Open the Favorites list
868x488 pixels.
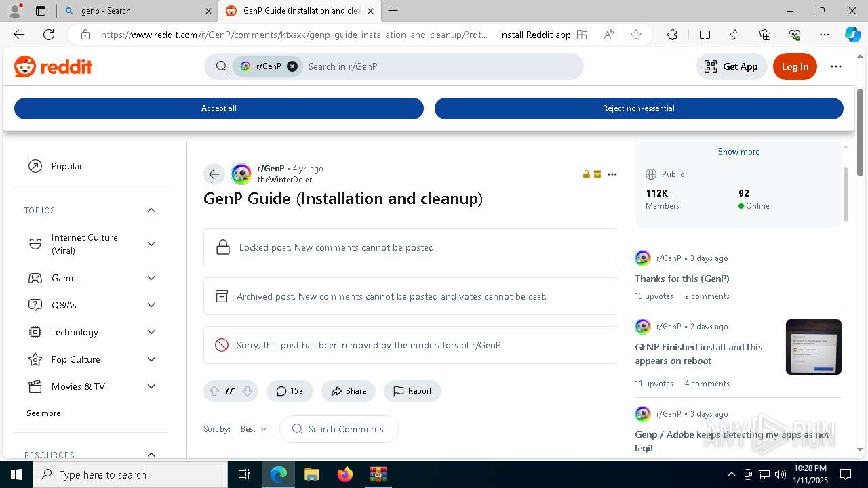pyautogui.click(x=735, y=35)
